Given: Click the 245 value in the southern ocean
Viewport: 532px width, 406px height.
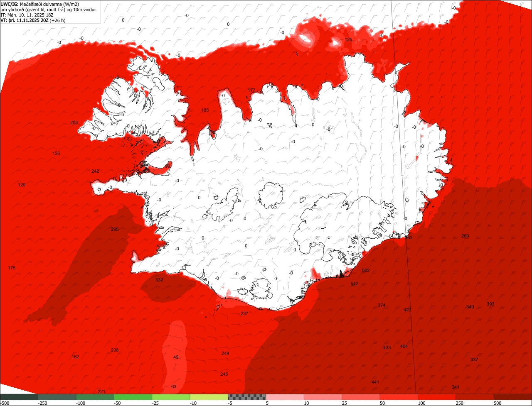Looking at the screenshot, I should pyautogui.click(x=224, y=374).
